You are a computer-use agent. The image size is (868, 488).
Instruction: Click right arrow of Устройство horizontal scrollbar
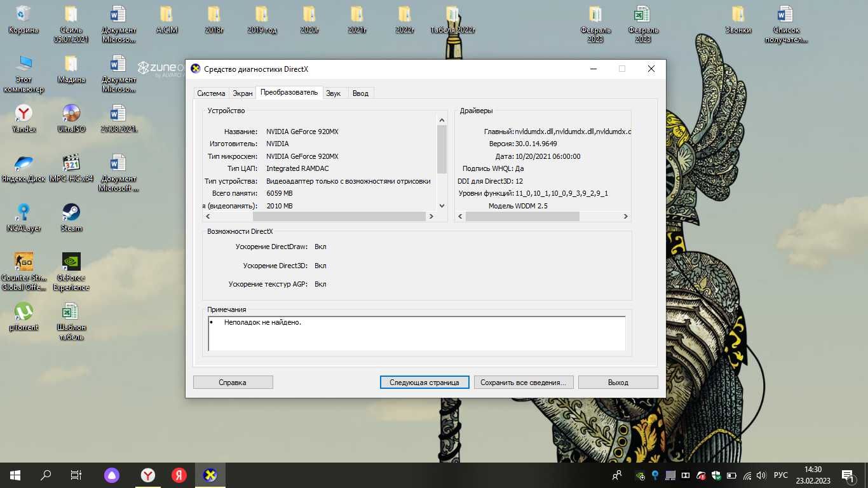pos(431,217)
